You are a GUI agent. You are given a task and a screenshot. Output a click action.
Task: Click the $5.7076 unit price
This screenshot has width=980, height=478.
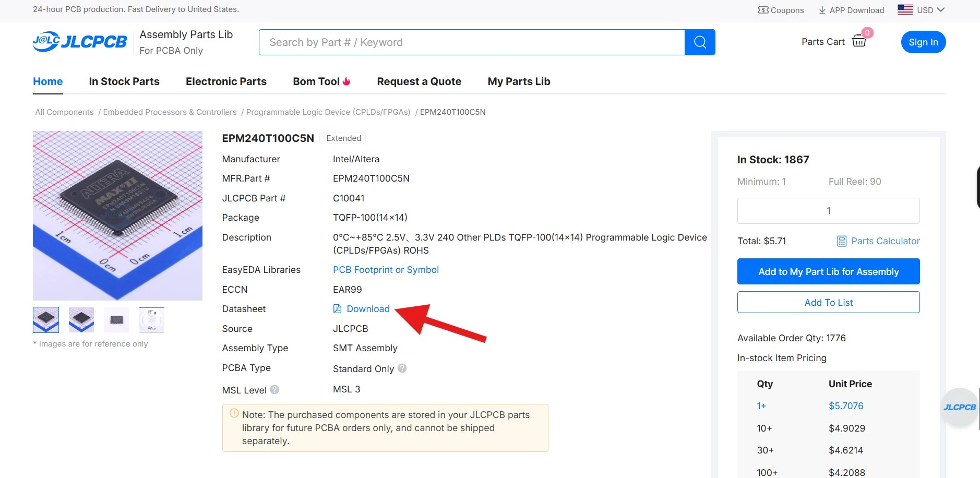pyautogui.click(x=846, y=406)
